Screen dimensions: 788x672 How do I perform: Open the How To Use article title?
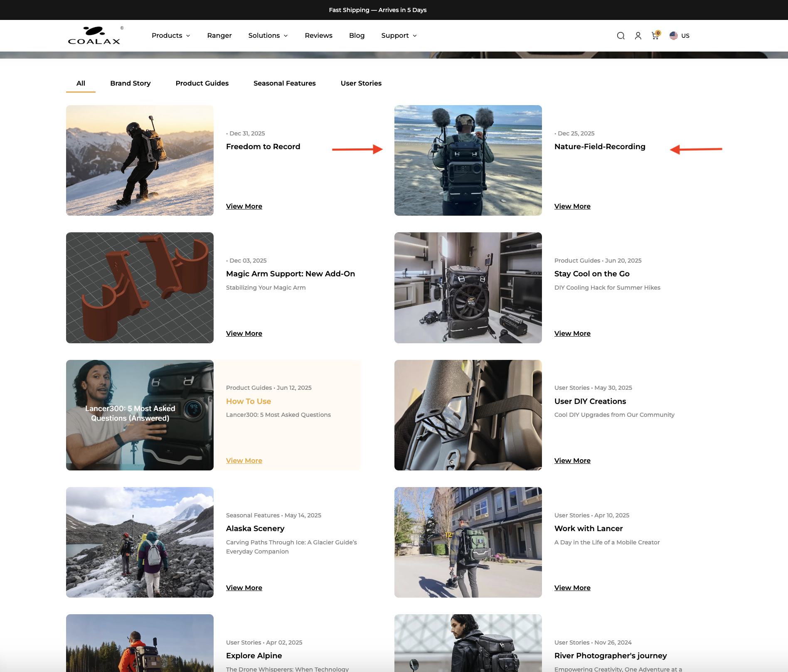pyautogui.click(x=249, y=401)
